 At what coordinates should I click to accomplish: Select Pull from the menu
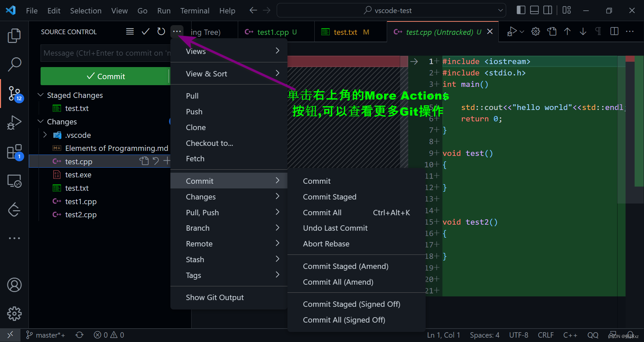[229, 96]
